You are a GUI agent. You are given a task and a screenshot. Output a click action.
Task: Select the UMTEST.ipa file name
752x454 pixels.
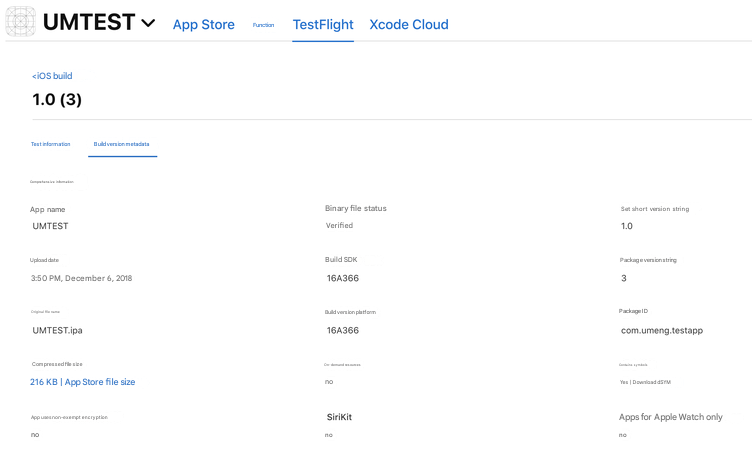tap(58, 330)
